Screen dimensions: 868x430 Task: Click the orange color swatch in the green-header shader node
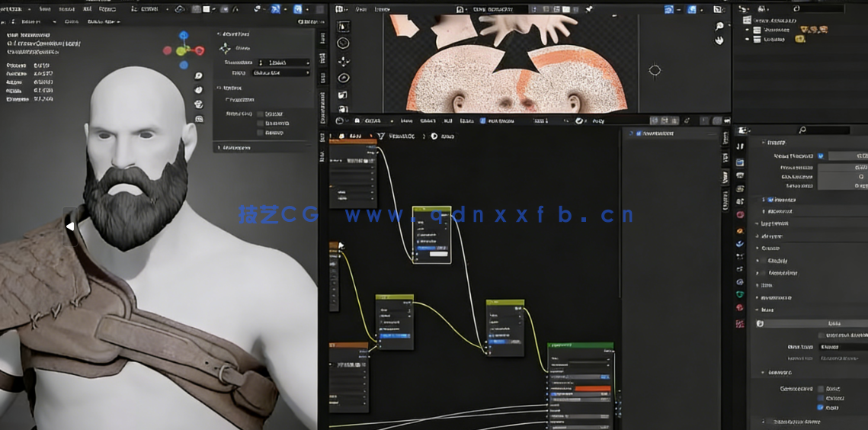click(x=592, y=388)
